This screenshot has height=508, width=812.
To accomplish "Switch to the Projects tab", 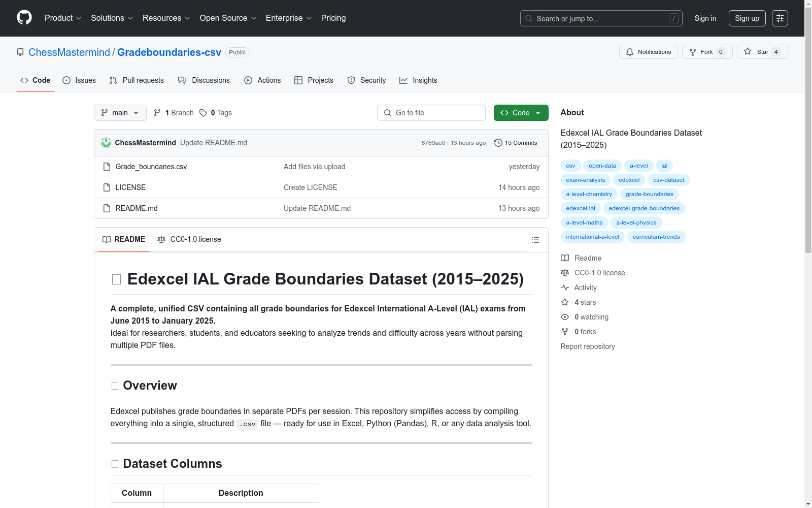I will point(314,80).
